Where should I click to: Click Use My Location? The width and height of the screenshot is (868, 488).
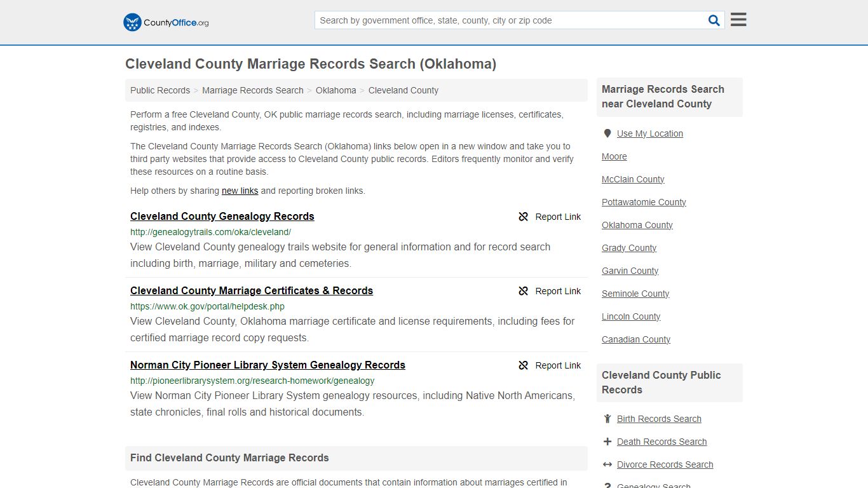[x=650, y=133]
